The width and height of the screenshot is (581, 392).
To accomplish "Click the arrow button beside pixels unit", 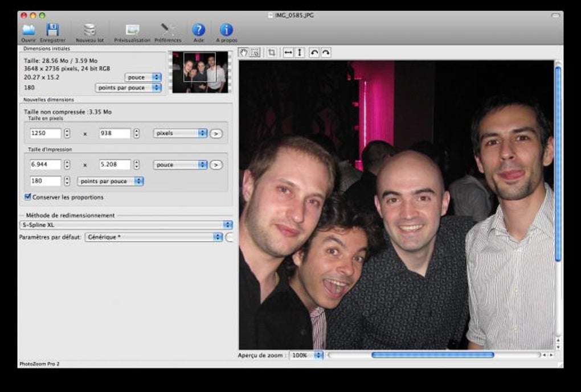I will 216,133.
